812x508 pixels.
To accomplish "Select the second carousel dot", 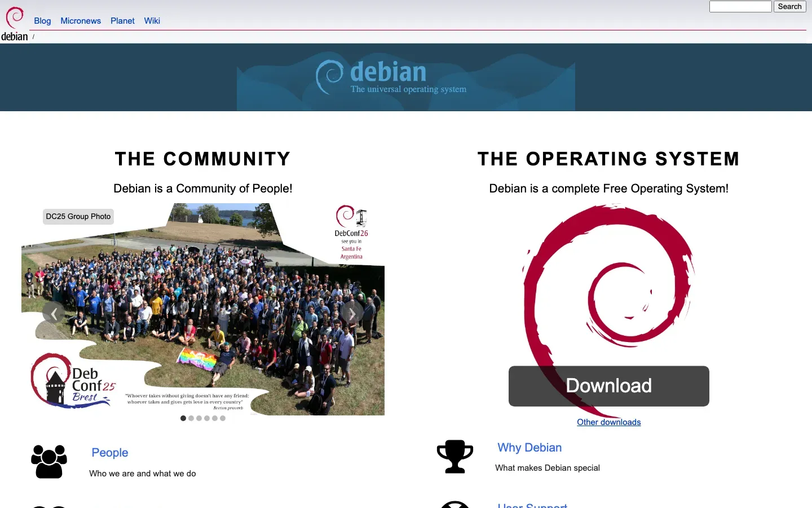I will pos(191,418).
